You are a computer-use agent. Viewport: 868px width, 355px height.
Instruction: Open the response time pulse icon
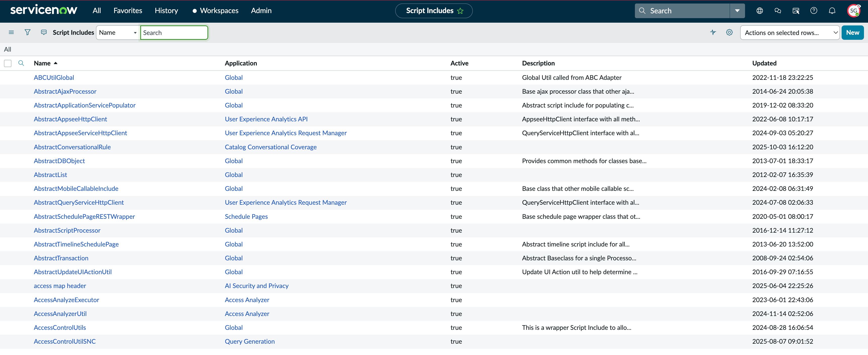(713, 32)
